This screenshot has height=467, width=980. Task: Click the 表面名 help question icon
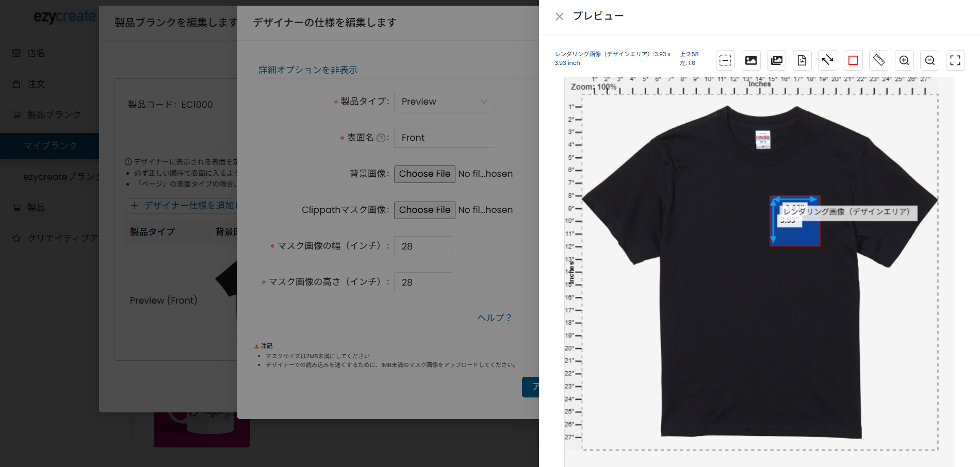click(x=381, y=138)
